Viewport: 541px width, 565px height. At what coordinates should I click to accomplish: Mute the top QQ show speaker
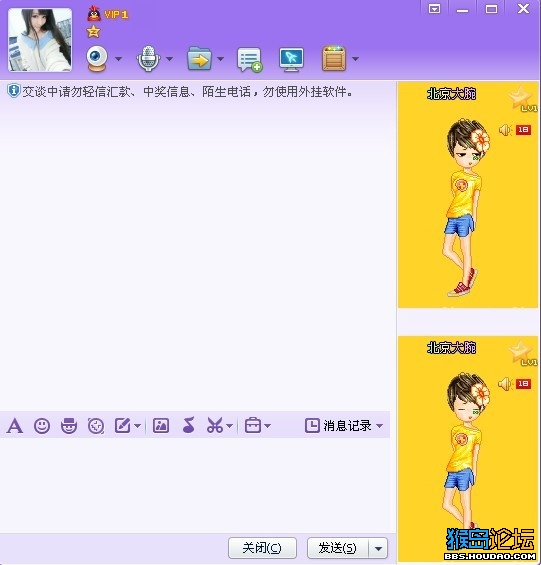click(x=505, y=130)
